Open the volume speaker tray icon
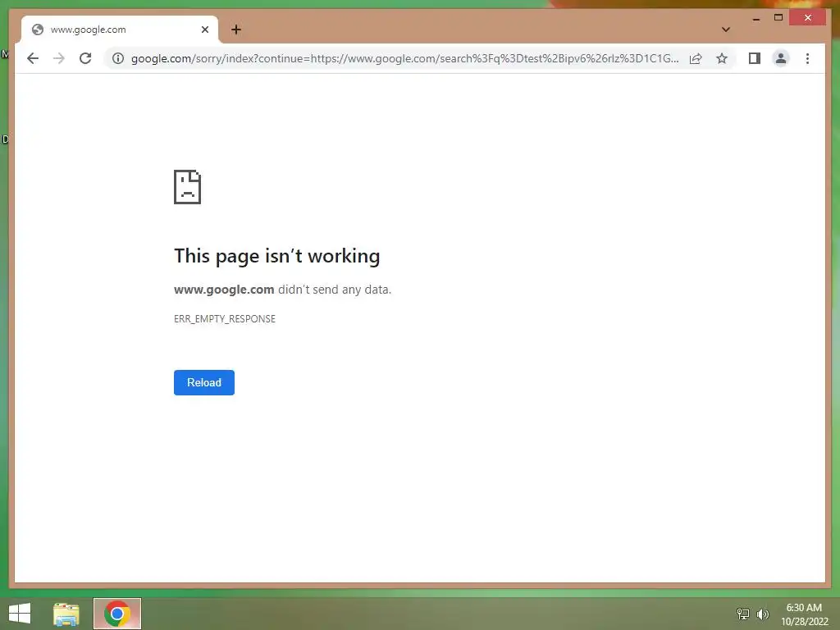The width and height of the screenshot is (840, 630). (763, 614)
